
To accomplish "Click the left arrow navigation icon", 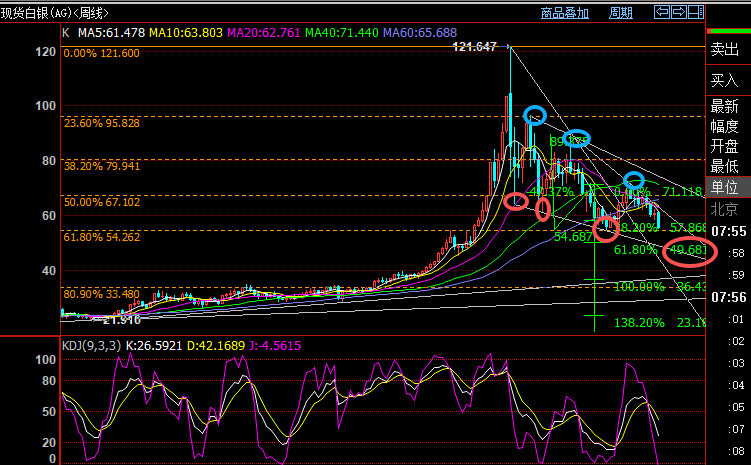I will (661, 12).
